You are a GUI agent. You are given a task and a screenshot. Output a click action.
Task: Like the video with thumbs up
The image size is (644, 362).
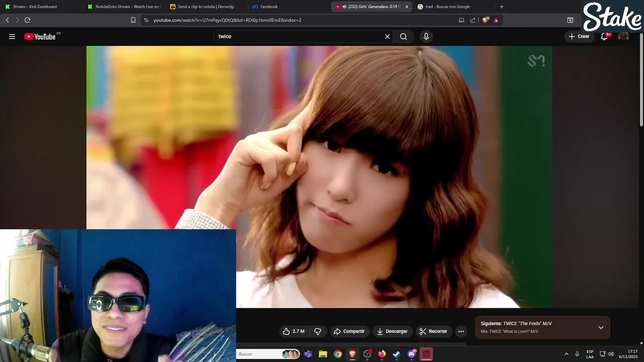point(294,331)
